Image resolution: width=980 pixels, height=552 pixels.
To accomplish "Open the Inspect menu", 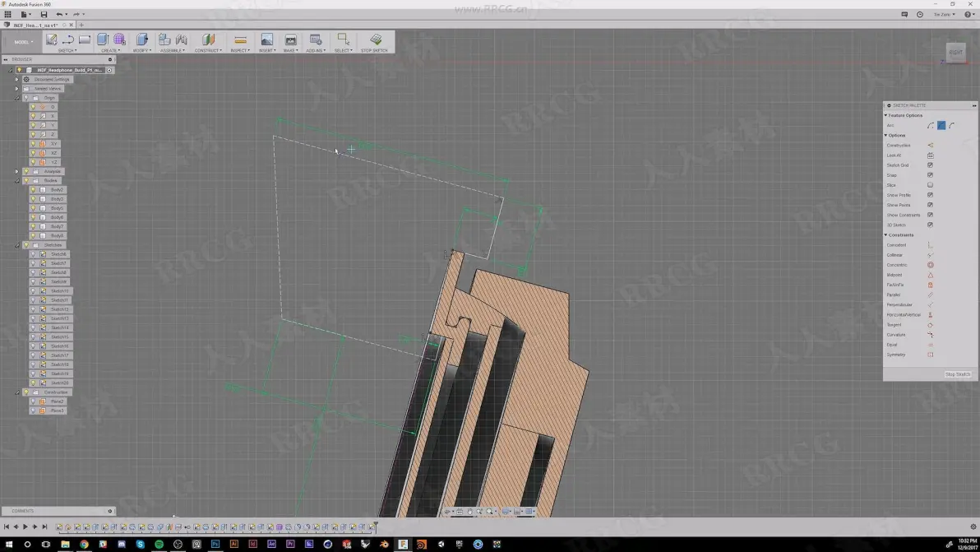I will pos(240,51).
